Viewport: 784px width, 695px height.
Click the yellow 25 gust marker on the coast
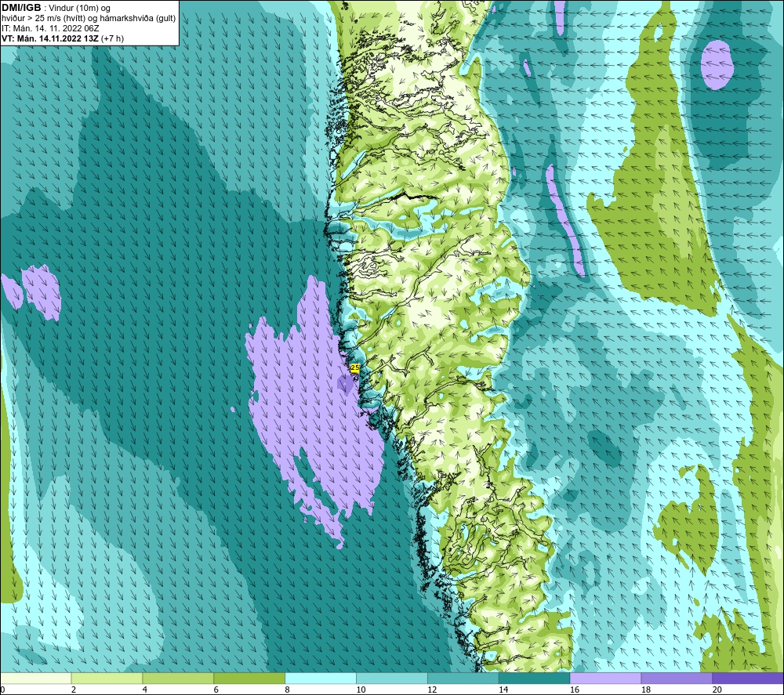click(354, 368)
